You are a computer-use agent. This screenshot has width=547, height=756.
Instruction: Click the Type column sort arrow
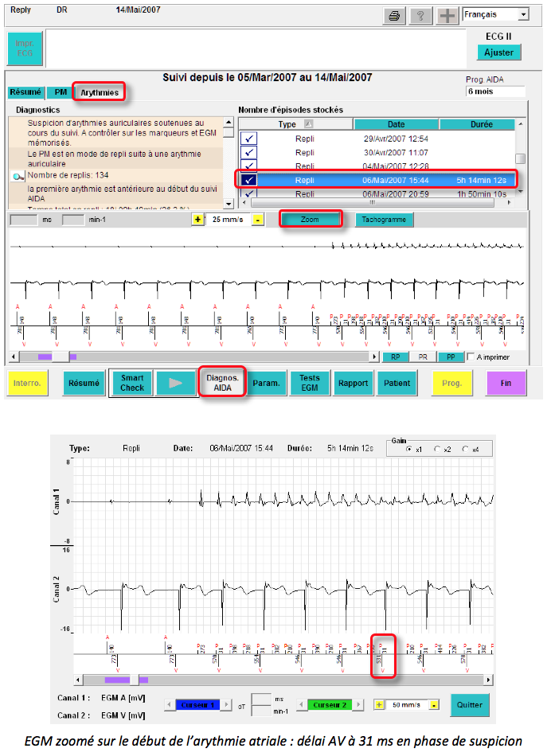click(x=309, y=124)
